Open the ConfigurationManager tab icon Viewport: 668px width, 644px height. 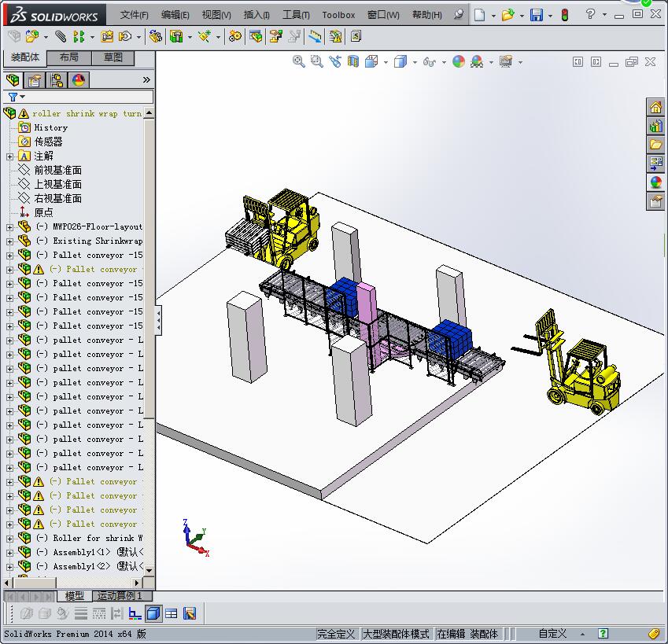pyautogui.click(x=56, y=80)
